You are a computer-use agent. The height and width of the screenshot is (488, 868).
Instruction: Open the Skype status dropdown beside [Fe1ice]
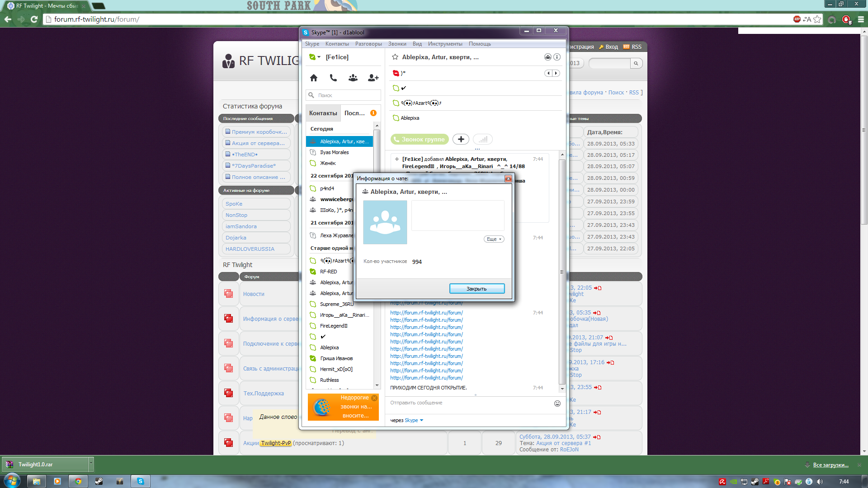(315, 57)
